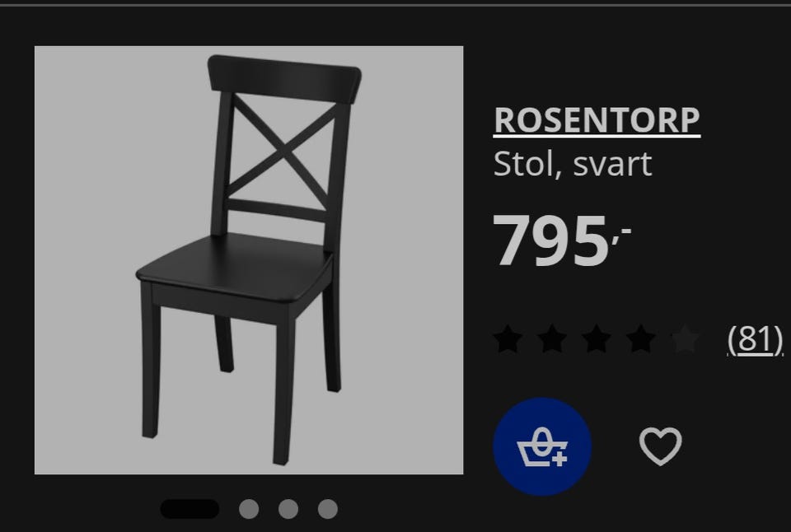The height and width of the screenshot is (532, 791).
Task: Show the fourth product image via last dot
Action: pyautogui.click(x=327, y=509)
